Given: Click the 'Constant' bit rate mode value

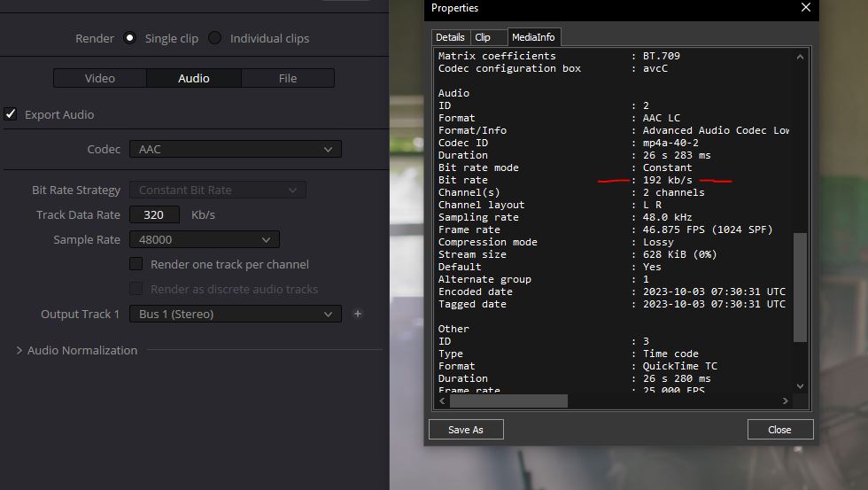Looking at the screenshot, I should [667, 167].
